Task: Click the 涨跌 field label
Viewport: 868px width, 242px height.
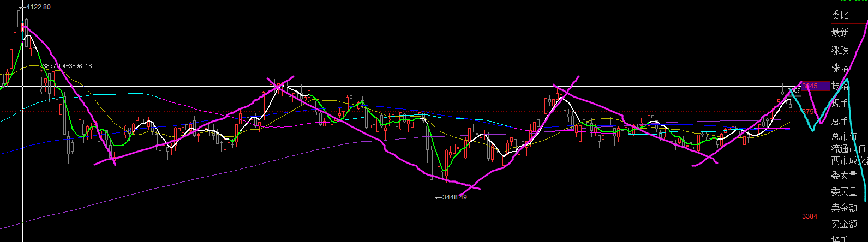Action: (840, 50)
